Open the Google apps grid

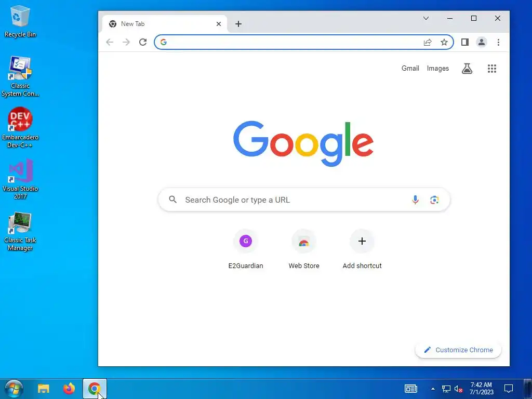tap(492, 69)
